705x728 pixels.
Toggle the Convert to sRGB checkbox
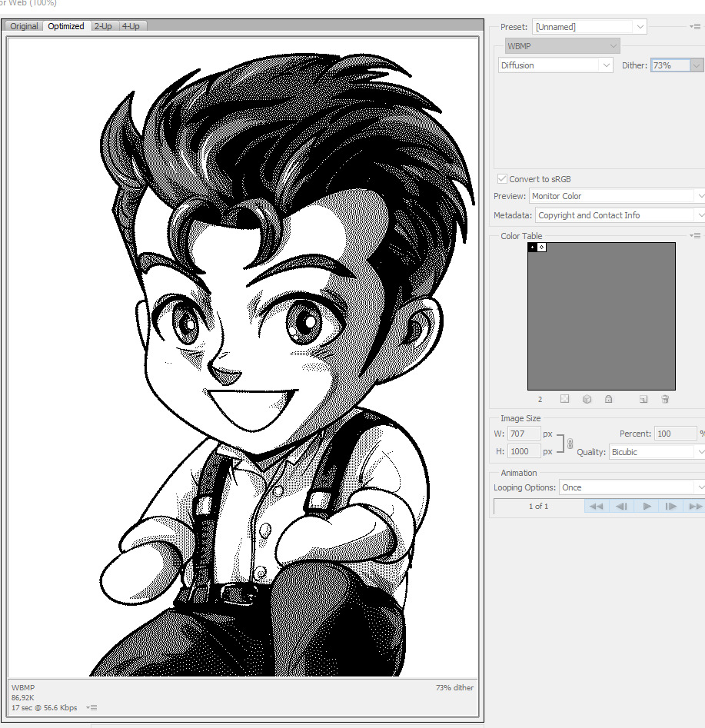coord(502,179)
